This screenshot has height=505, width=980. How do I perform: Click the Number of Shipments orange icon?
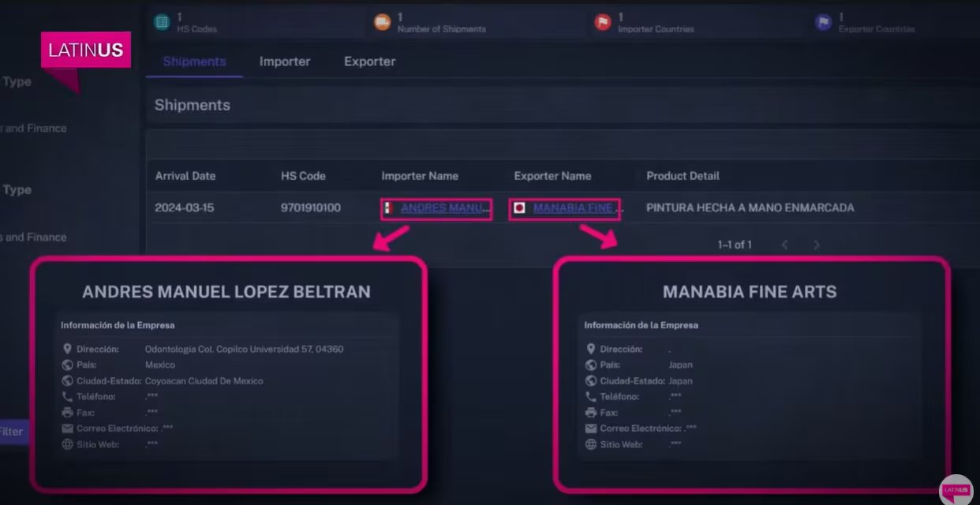[382, 22]
